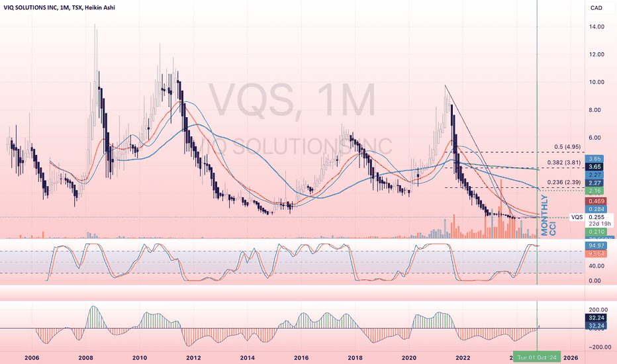Click the VQS symbol label
Image resolution: width=617 pixels, height=364 pixels.
pyautogui.click(x=577, y=217)
